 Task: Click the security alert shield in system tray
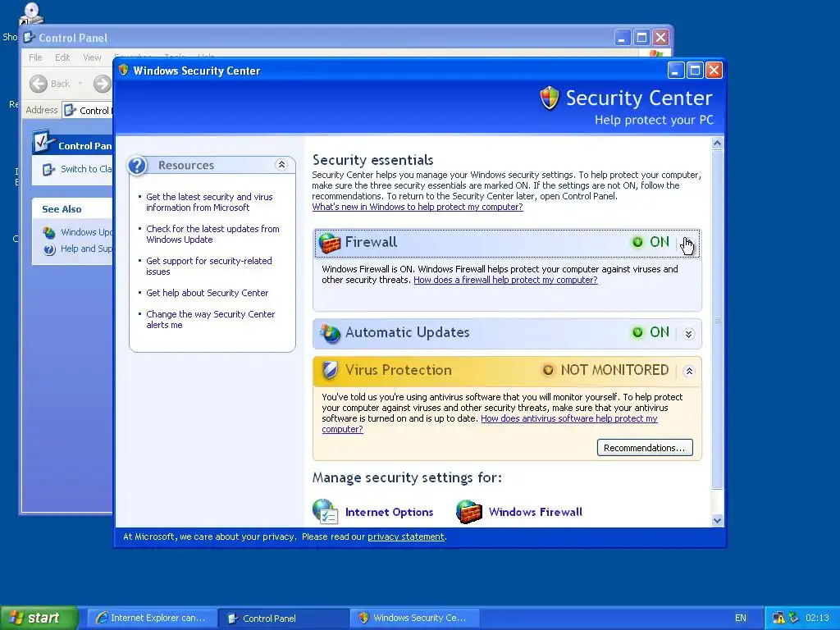tap(778, 618)
